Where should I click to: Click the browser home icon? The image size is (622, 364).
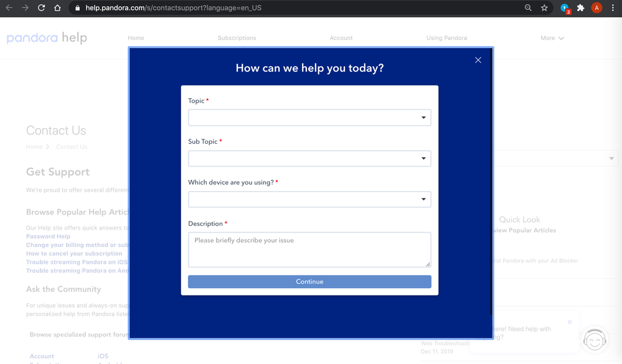[57, 8]
